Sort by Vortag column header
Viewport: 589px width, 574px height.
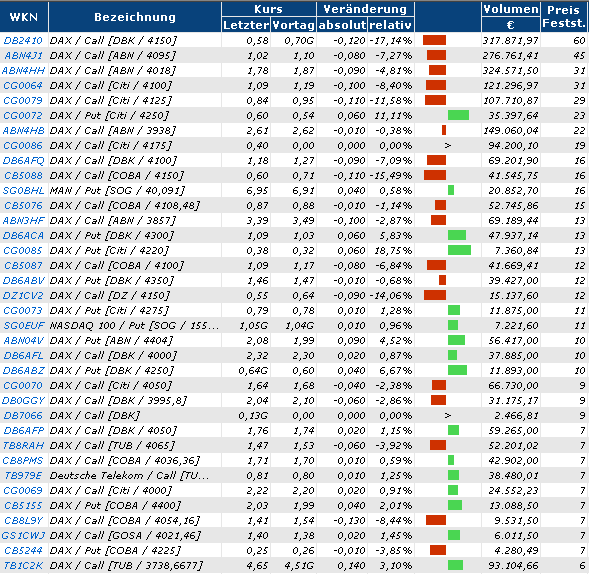[x=293, y=25]
